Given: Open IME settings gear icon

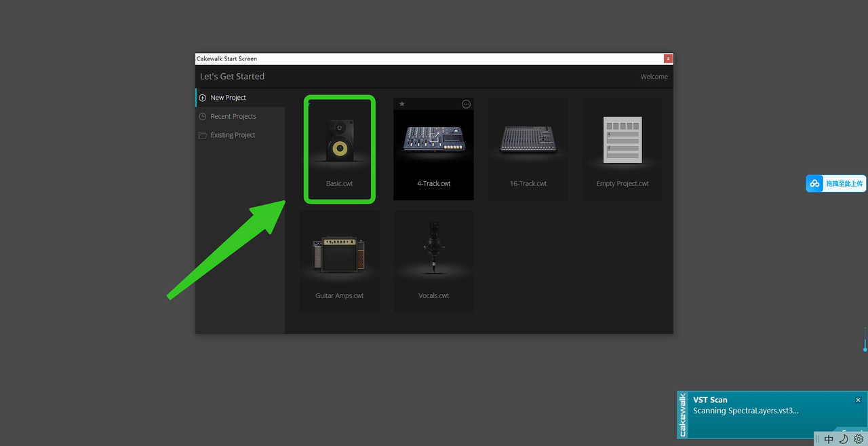Looking at the screenshot, I should point(859,439).
